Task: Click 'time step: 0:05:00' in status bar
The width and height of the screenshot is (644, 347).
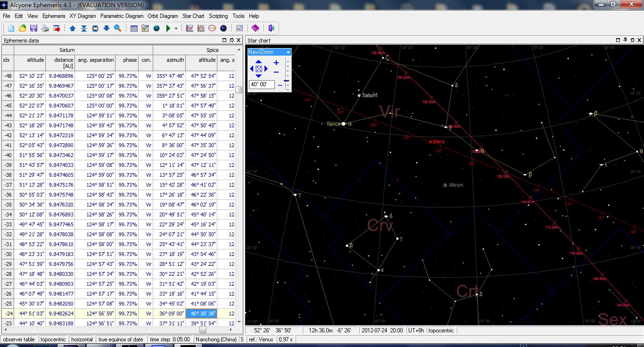Action: tap(170, 339)
